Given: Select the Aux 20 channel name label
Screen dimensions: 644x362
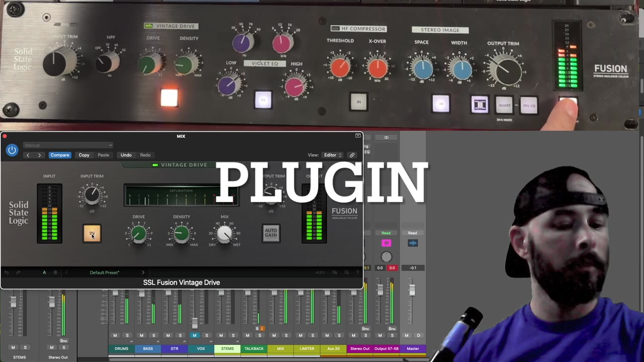Looking at the screenshot, I should 333,348.
